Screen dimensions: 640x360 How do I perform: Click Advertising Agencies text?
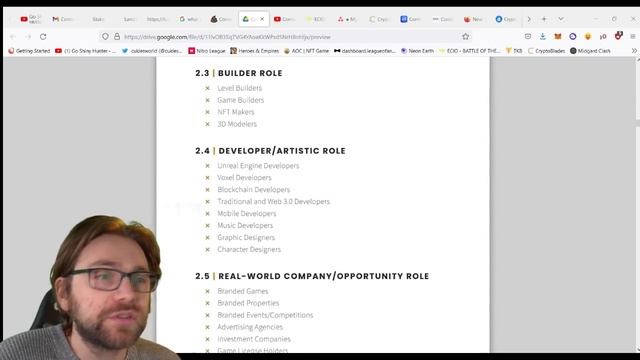(250, 327)
